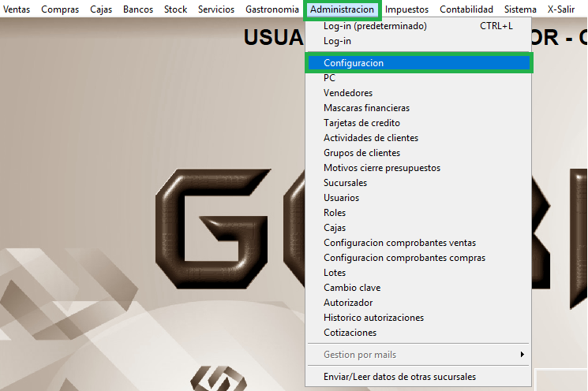Open Sucursales entry
The height and width of the screenshot is (391, 588).
[419, 183]
